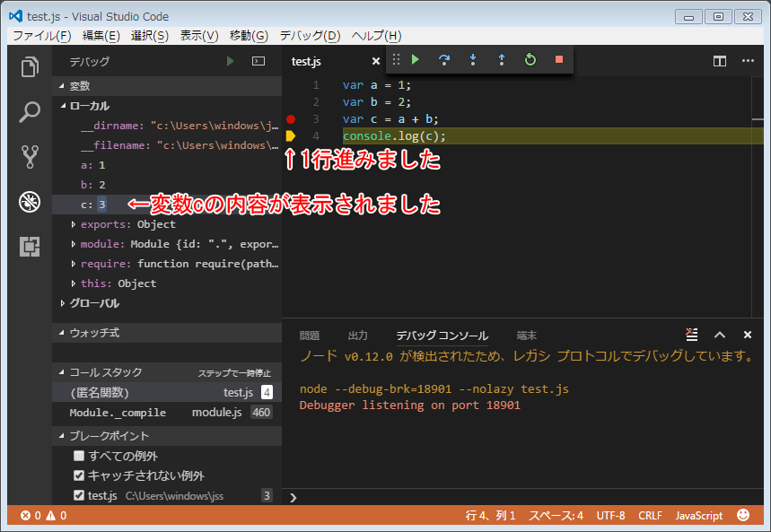Select the Step Over debug icon
Viewport: 771px width, 532px height.
tap(443, 60)
